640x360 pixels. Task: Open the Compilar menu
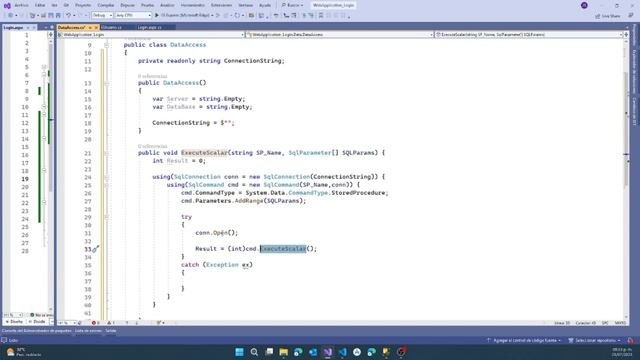click(106, 5)
